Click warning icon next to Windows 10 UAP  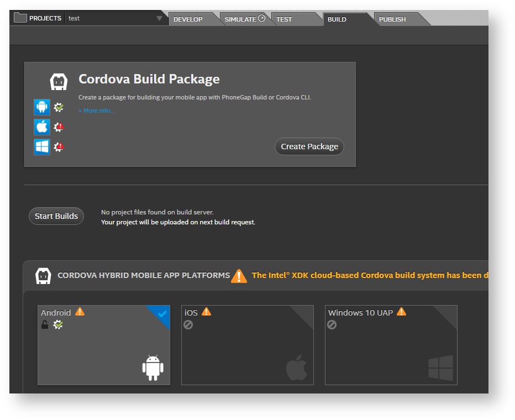pyautogui.click(x=401, y=312)
